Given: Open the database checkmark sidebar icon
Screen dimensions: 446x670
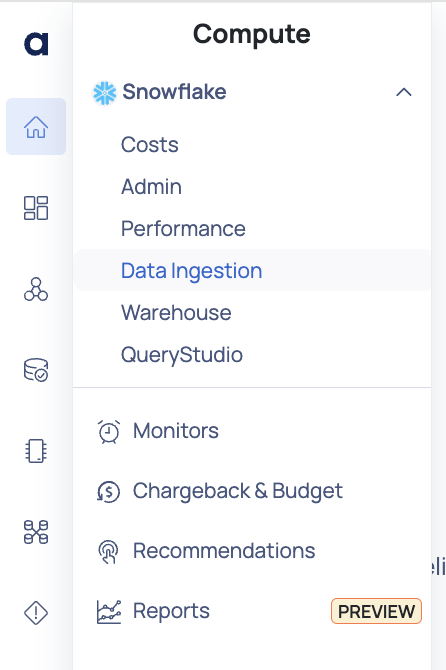Looking at the screenshot, I should (36, 370).
